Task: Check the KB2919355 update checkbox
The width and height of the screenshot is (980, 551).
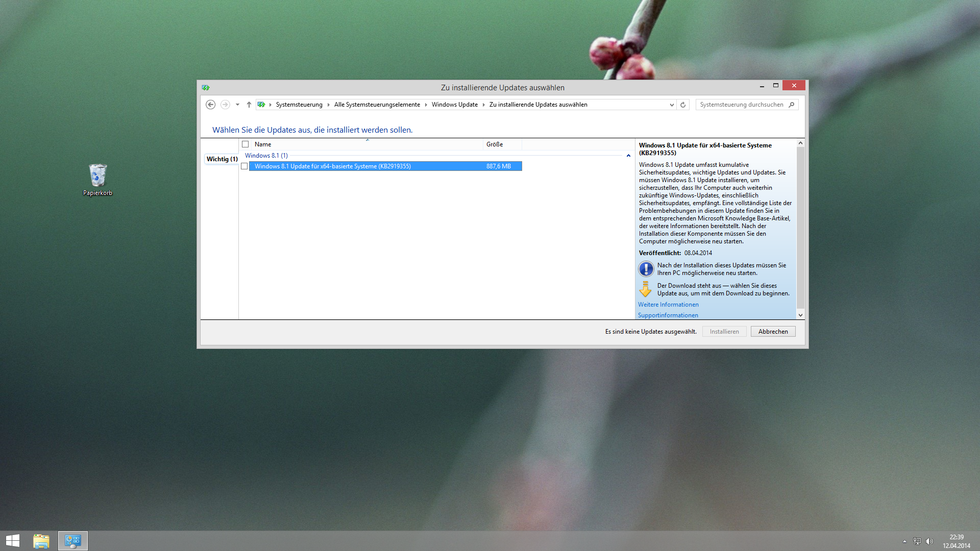Action: coord(244,166)
